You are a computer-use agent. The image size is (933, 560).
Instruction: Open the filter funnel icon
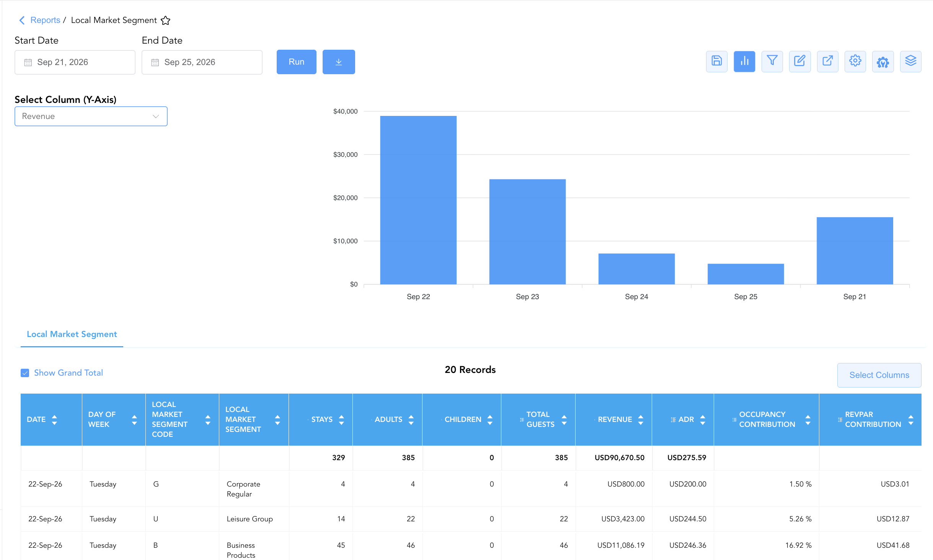[772, 61]
